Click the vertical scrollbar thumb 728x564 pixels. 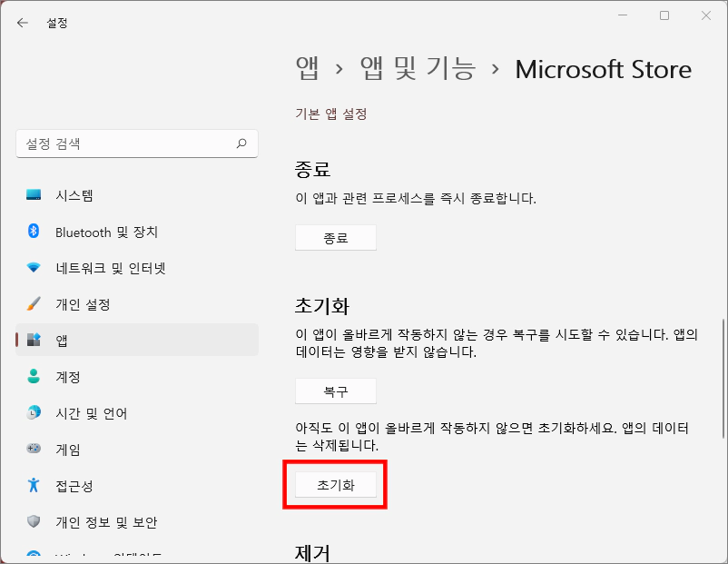pyautogui.click(x=723, y=378)
